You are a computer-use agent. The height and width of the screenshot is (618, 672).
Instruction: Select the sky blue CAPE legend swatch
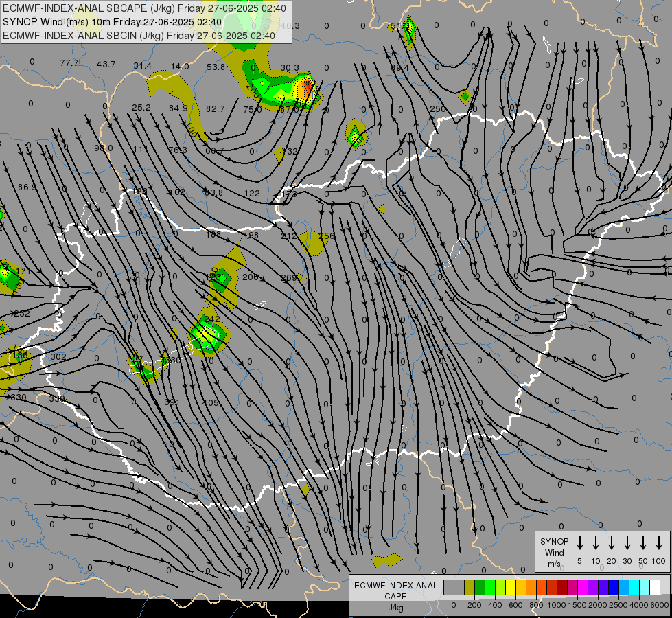tap(624, 587)
